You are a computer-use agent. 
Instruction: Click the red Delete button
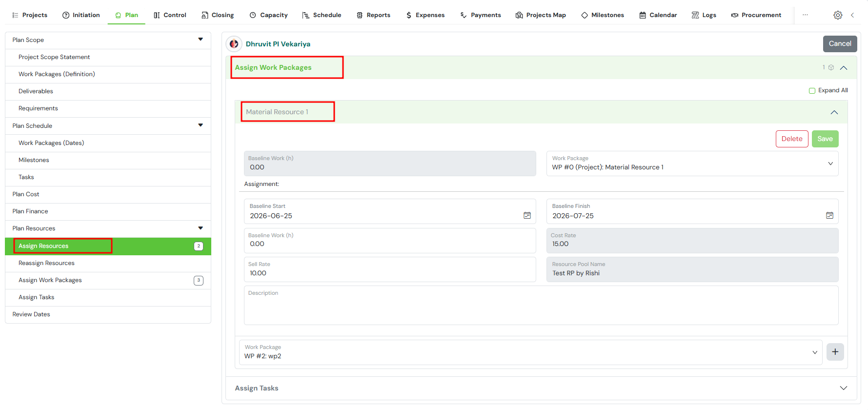(792, 139)
